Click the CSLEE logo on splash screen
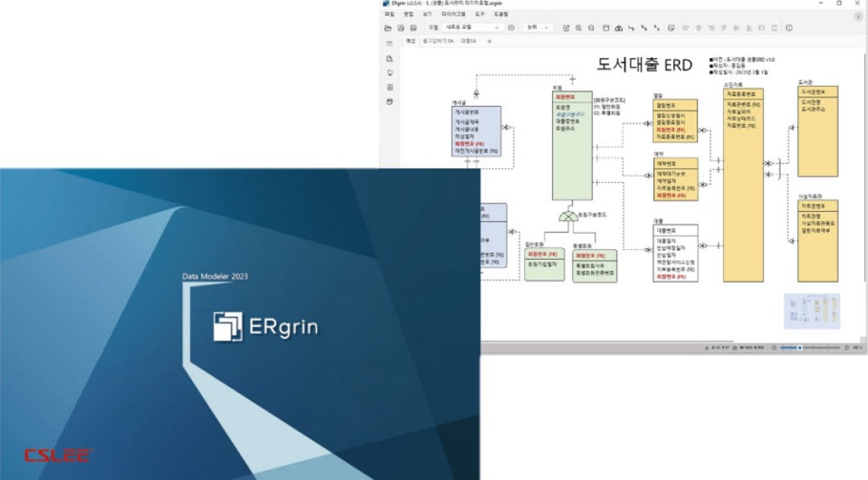The image size is (868, 480). click(58, 455)
